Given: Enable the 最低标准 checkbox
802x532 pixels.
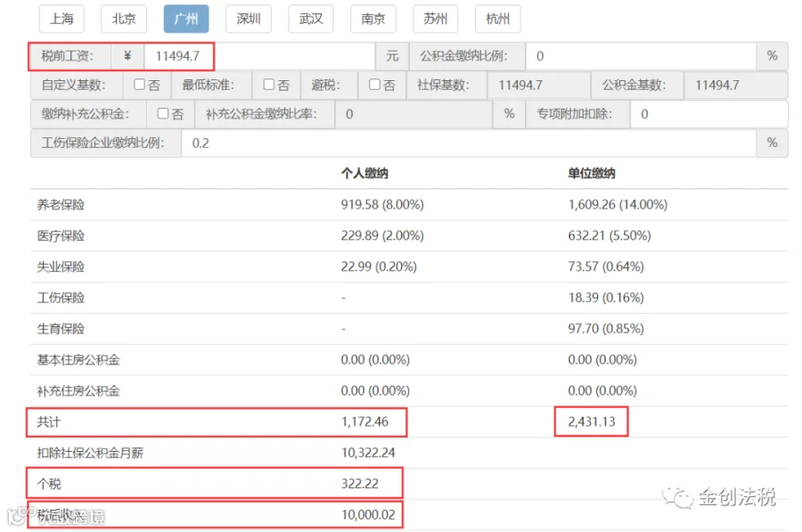Looking at the screenshot, I should (269, 85).
